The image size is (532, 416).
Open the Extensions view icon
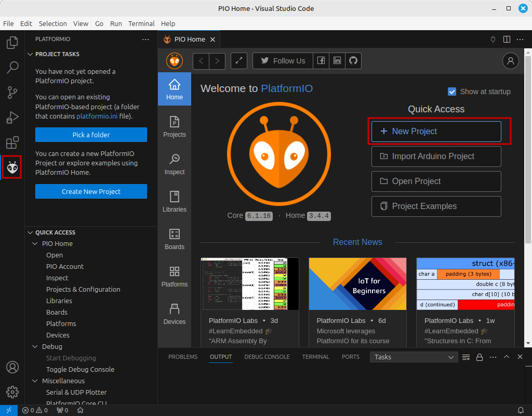[x=12, y=142]
